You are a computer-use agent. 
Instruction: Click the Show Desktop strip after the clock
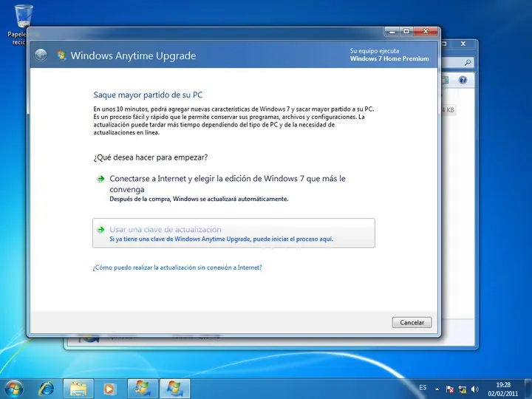click(528, 389)
